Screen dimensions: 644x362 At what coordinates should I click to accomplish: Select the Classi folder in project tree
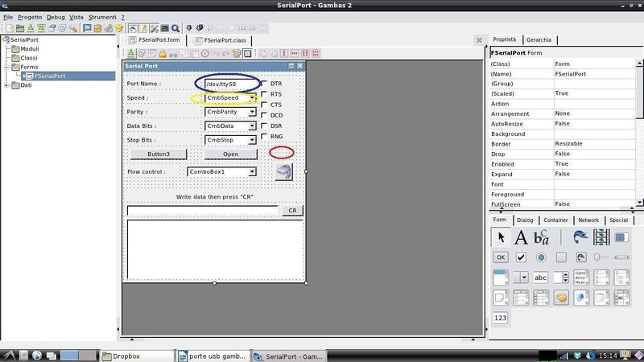[29, 58]
